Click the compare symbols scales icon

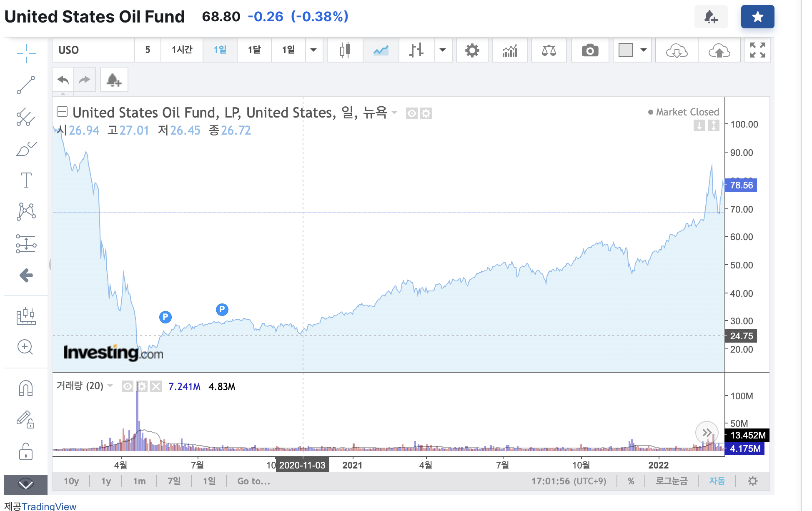[x=549, y=50]
